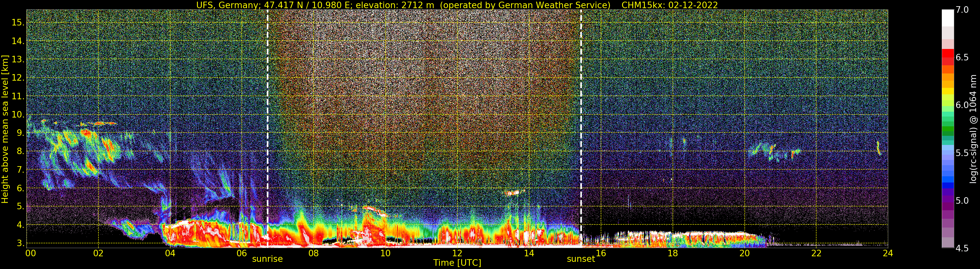Image resolution: width=980 pixels, height=269 pixels.
Task: Click the height tick label '15.'
Action: [x=18, y=23]
